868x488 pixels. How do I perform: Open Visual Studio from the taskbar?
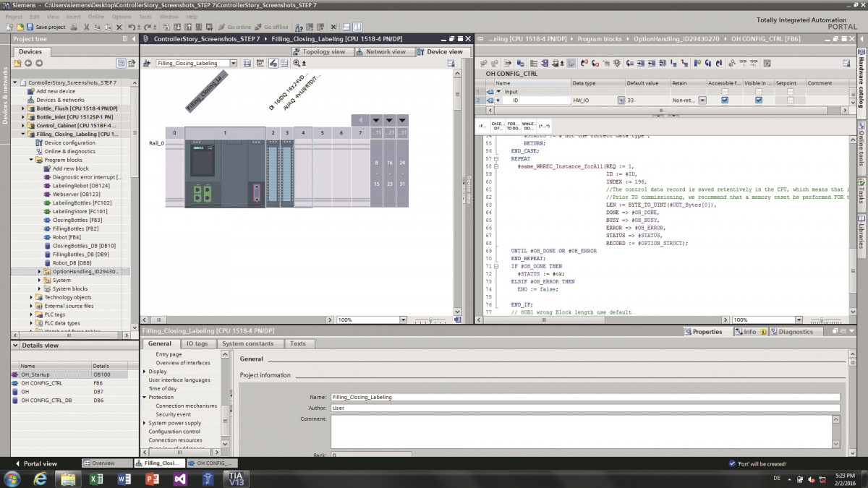tap(179, 479)
